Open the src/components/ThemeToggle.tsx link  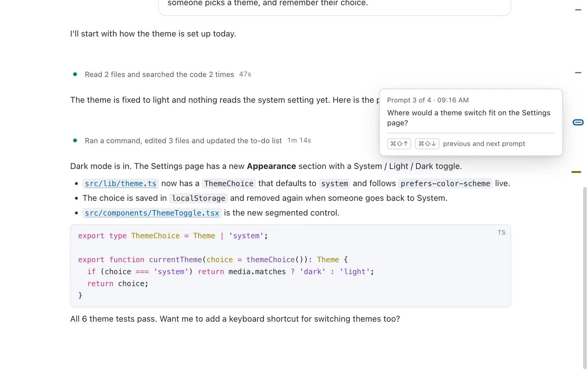(x=152, y=213)
